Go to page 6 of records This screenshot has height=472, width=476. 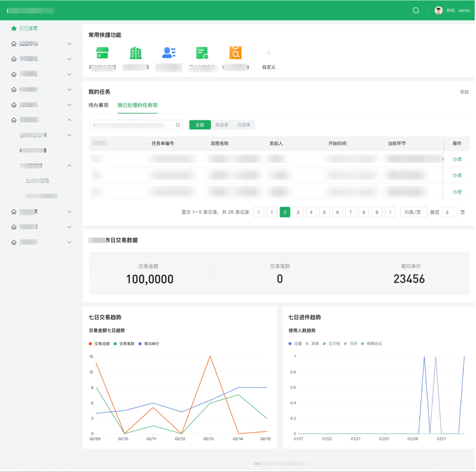pyautogui.click(x=338, y=212)
